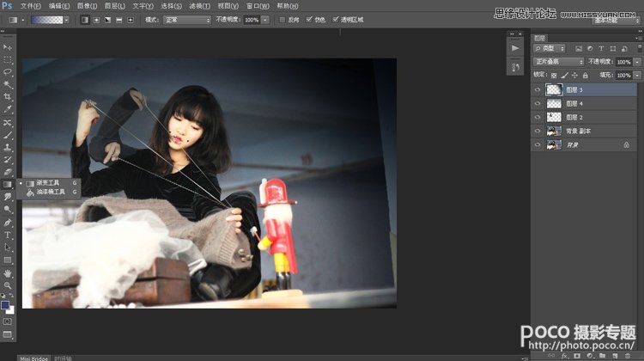The width and height of the screenshot is (644, 361).
Task: Filter layers by pixel type icon
Action: pos(579,48)
